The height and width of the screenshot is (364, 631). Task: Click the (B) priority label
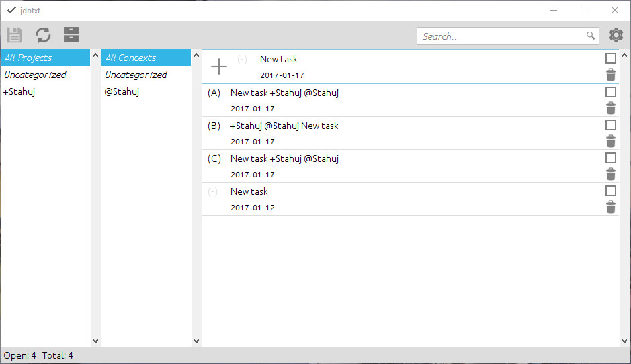214,126
